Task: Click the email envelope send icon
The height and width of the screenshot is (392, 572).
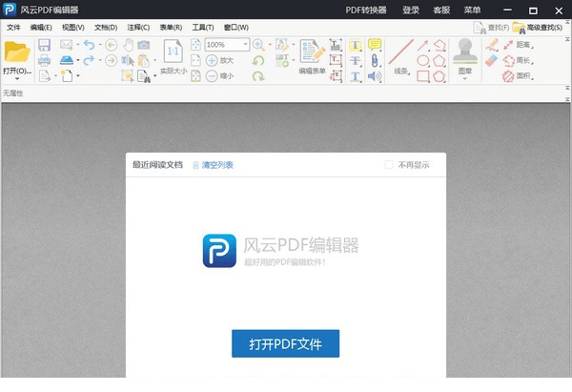Action: 67,45
